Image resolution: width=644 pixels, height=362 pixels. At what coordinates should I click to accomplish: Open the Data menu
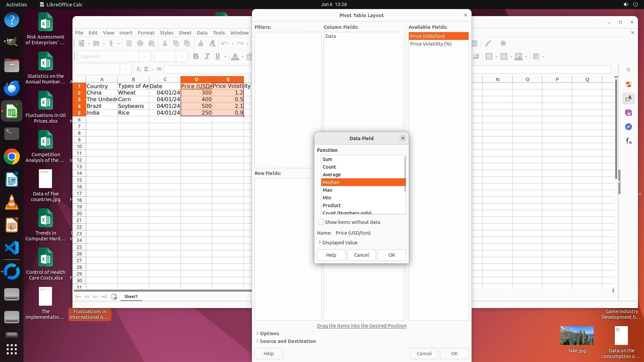[x=202, y=33]
